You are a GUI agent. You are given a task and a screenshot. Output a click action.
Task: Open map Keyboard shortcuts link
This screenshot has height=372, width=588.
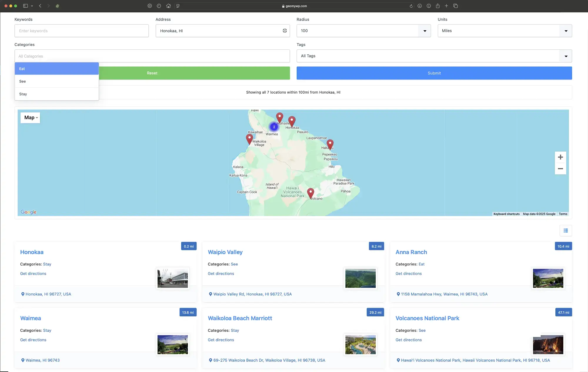click(506, 214)
